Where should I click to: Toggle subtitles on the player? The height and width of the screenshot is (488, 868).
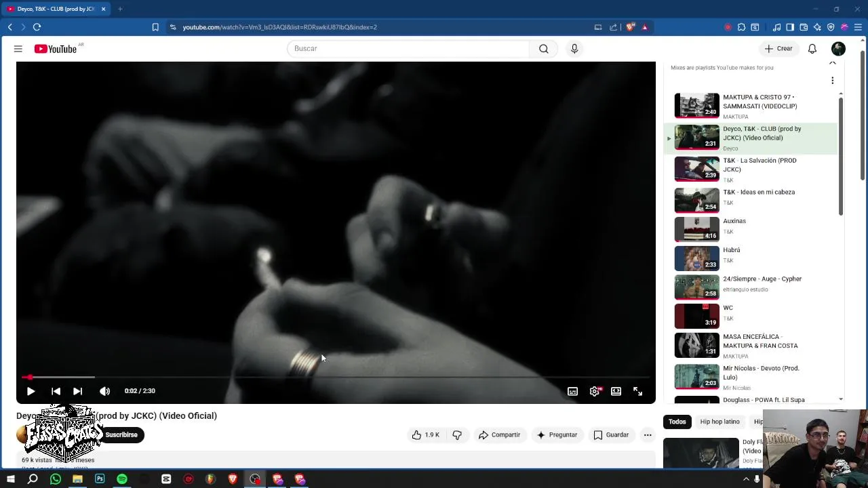tap(572, 391)
